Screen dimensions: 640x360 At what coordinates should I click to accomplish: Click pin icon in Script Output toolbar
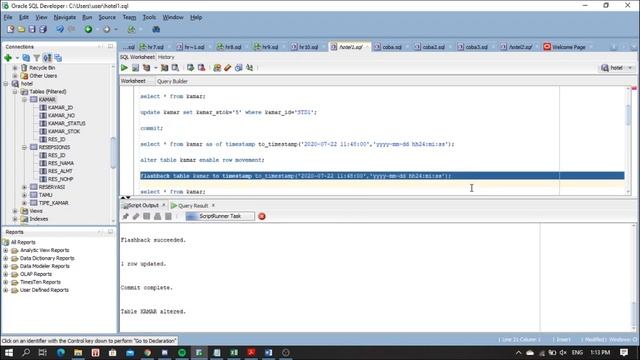tap(125, 216)
